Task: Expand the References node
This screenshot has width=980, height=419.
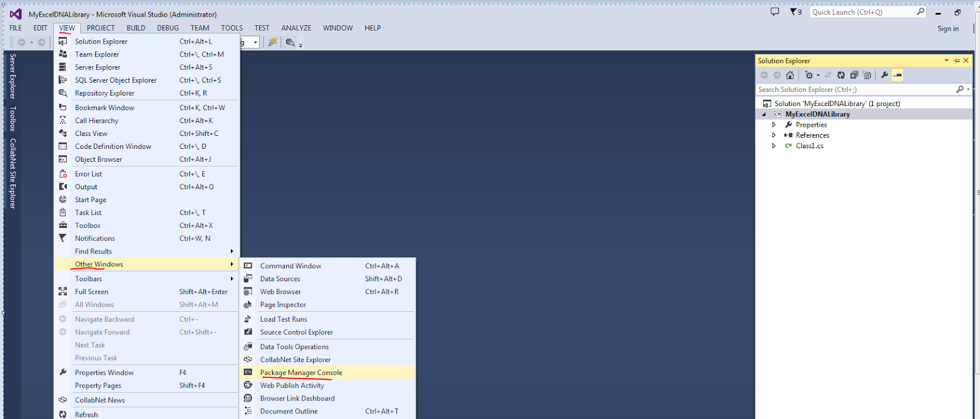Action: 774,135
